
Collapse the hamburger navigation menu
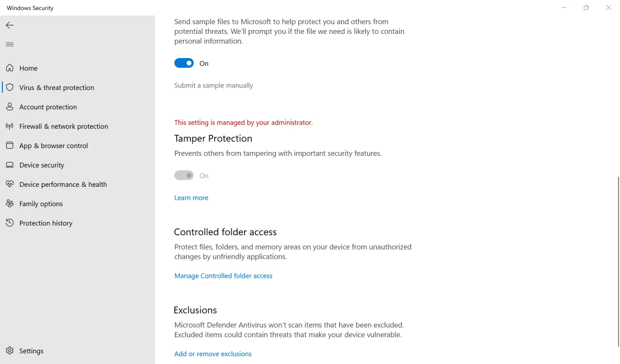point(10,45)
